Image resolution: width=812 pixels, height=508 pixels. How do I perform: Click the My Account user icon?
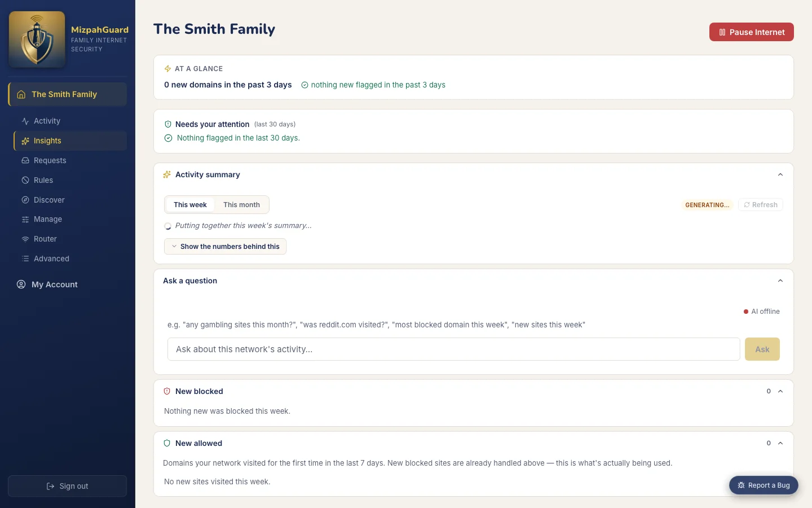[21, 284]
